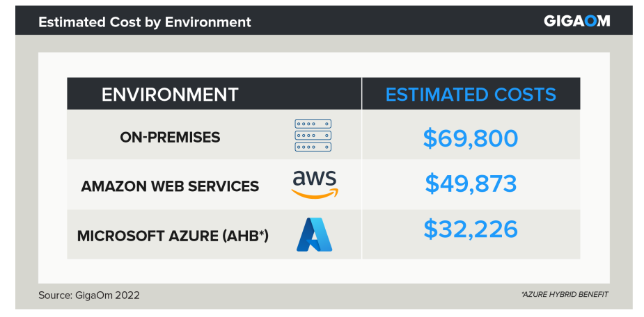This screenshot has height=317, width=644.
Task: Click the Source: GigaOm 2022 text
Action: tap(89, 295)
